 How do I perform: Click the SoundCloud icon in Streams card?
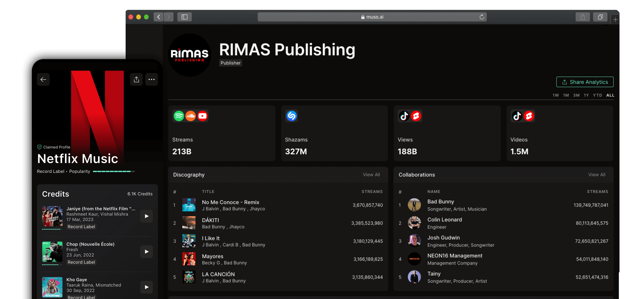(191, 116)
